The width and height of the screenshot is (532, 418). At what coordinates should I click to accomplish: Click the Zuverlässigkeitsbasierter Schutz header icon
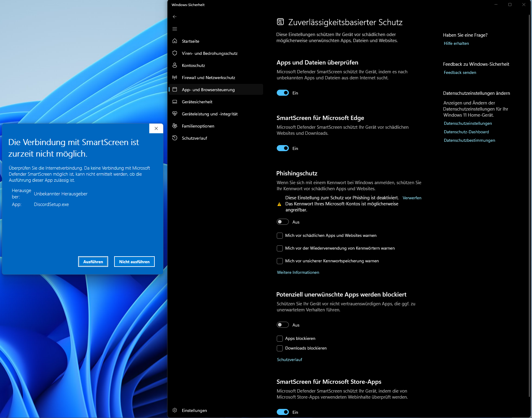[280, 22]
